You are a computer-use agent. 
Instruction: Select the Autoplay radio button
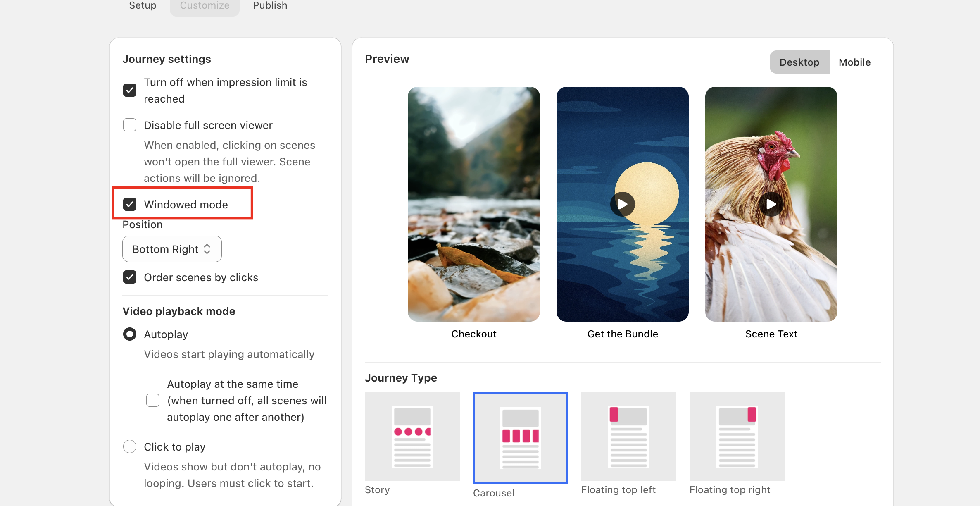coord(130,334)
